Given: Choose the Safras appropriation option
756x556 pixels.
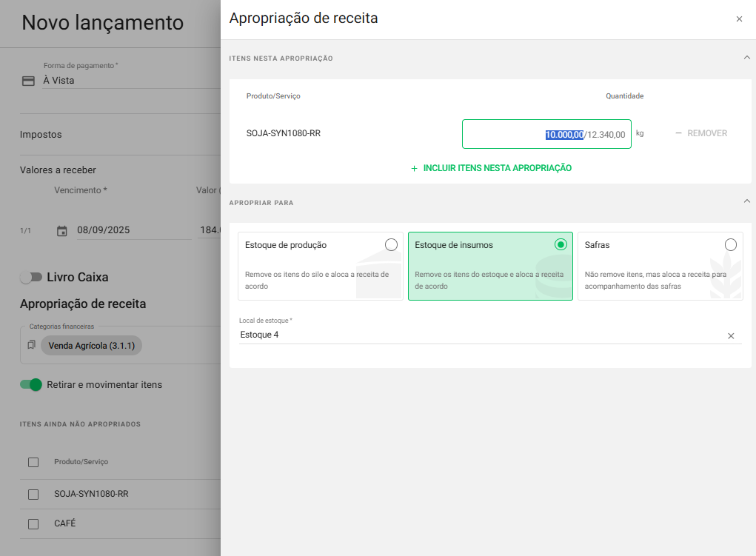Looking at the screenshot, I should (730, 245).
